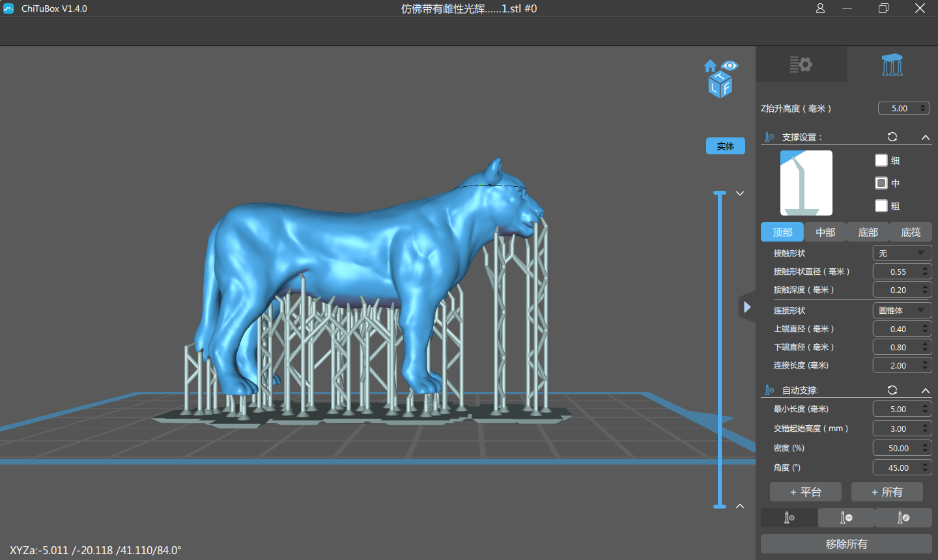Click the 移除所有 button
This screenshot has height=560, width=938.
point(846,544)
